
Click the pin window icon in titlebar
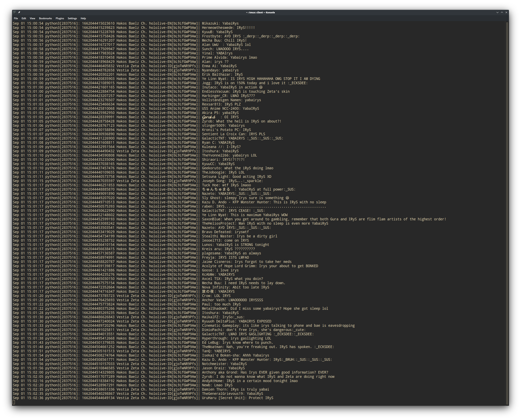pyautogui.click(x=19, y=12)
